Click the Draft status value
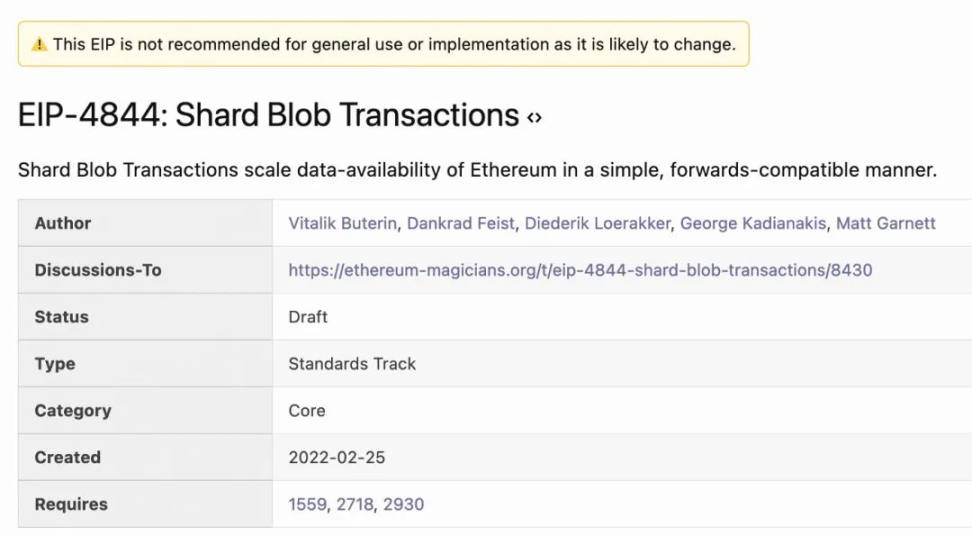The height and width of the screenshot is (536, 972). tap(308, 317)
